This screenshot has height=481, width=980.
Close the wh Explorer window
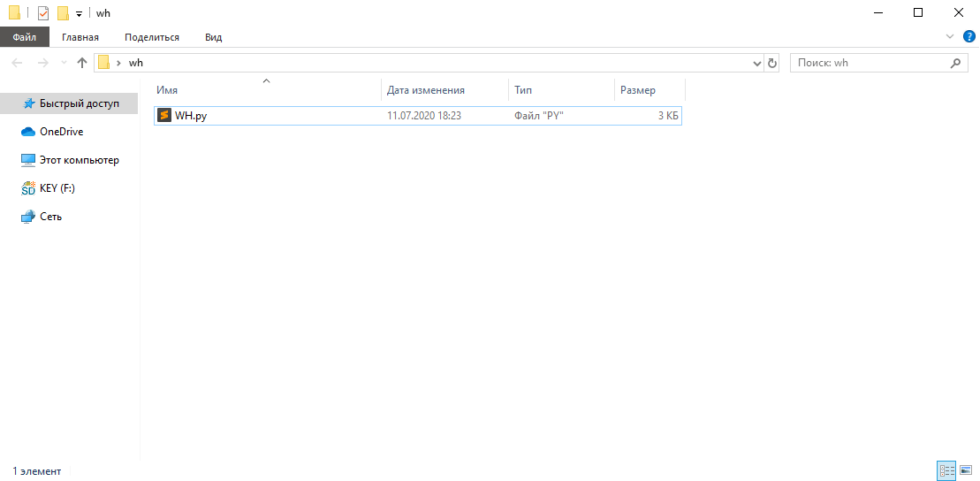(958, 12)
